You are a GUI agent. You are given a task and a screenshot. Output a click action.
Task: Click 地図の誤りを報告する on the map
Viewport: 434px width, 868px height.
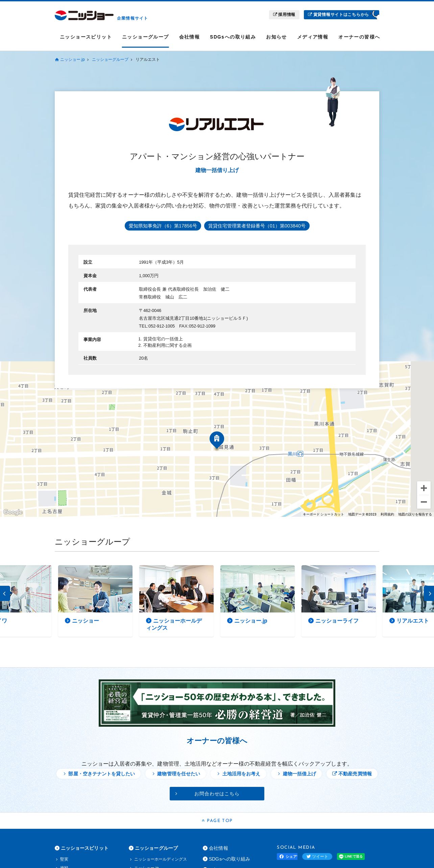click(x=415, y=514)
